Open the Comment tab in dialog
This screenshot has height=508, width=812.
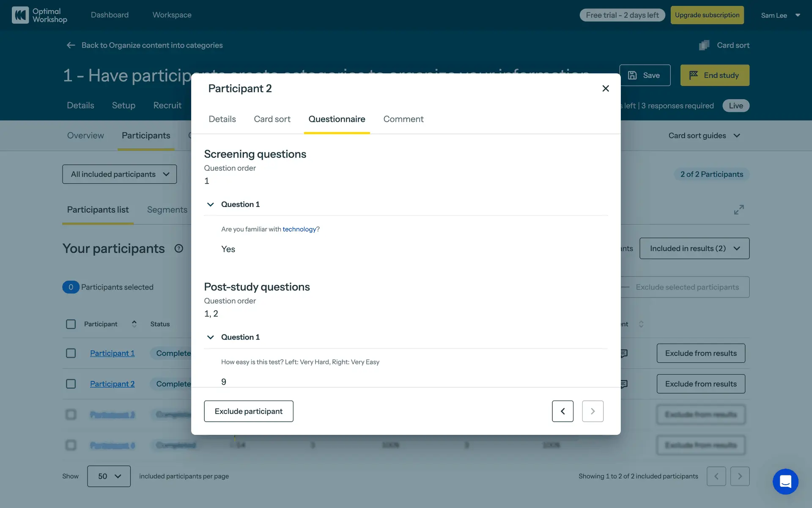click(403, 119)
